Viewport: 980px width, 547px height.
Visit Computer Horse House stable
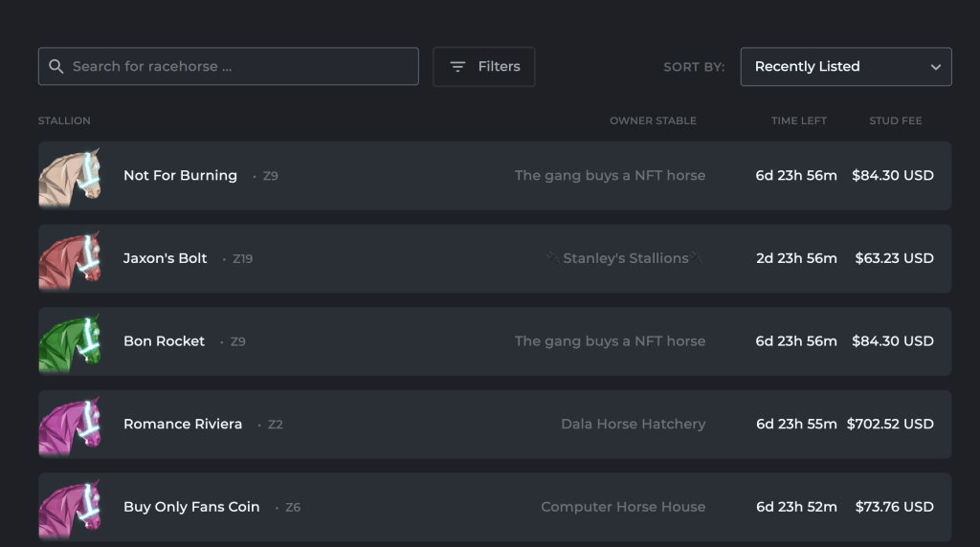(623, 507)
